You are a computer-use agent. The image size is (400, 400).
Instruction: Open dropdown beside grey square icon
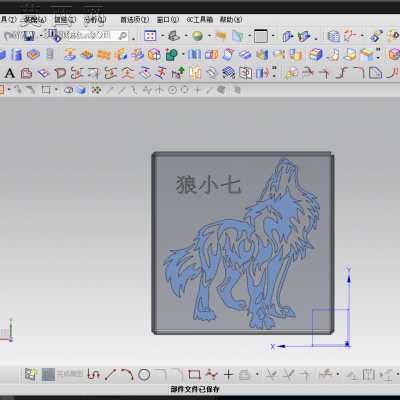[273, 36]
